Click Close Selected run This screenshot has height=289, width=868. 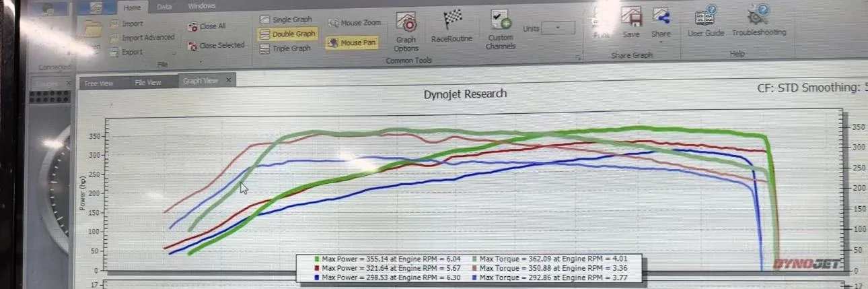[215, 46]
